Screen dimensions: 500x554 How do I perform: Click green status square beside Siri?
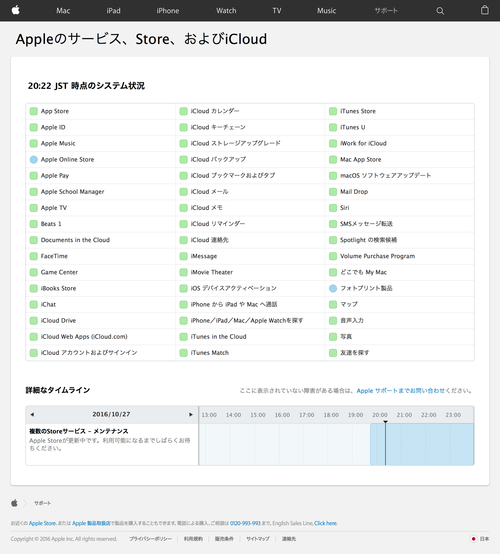pos(333,208)
